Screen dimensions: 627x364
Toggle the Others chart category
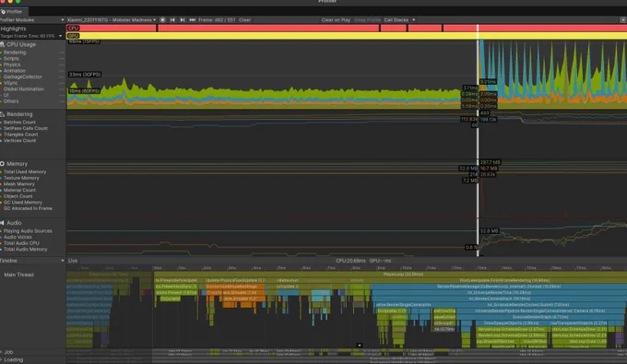[11, 101]
